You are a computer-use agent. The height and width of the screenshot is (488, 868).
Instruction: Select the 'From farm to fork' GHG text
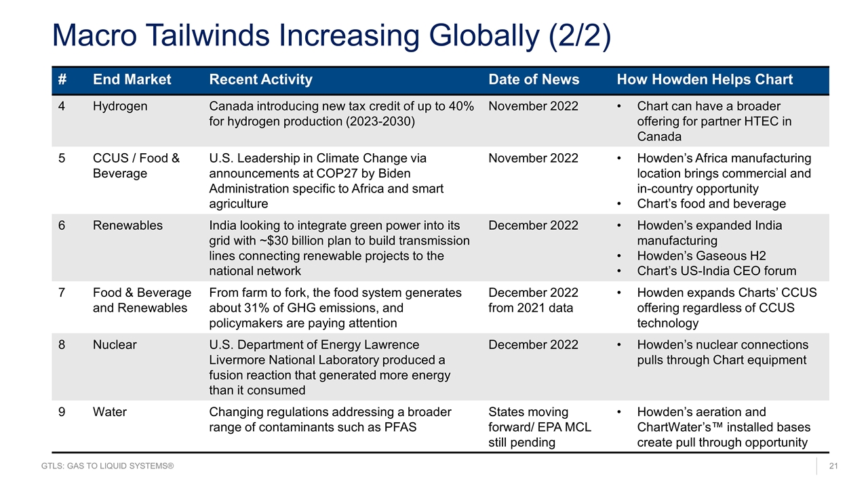[336, 308]
